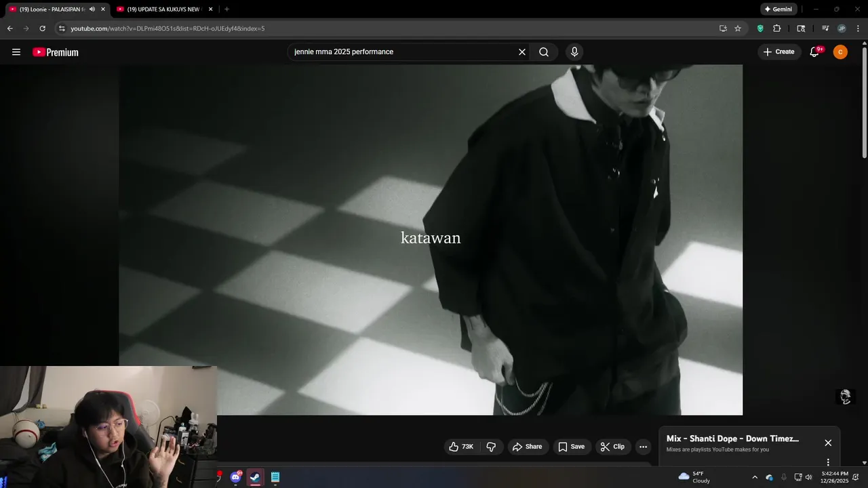Screen dimensions: 868x488
Task: Go to YouTube Premium home logo
Action: coord(56,52)
